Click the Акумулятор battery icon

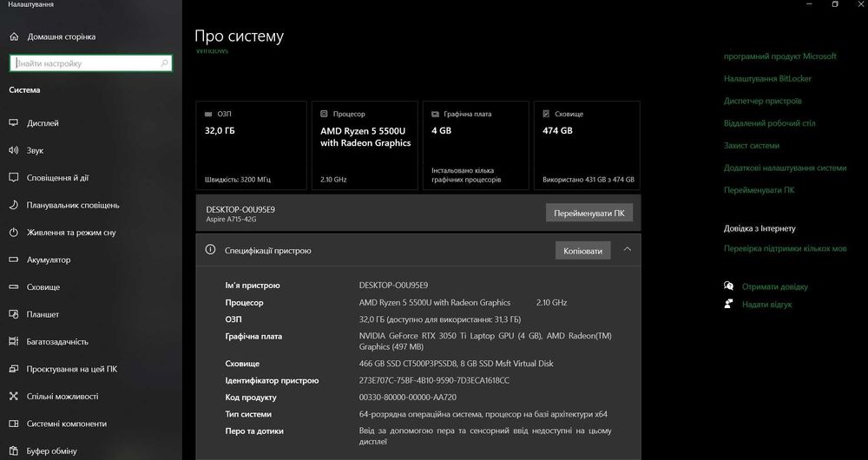(14, 260)
